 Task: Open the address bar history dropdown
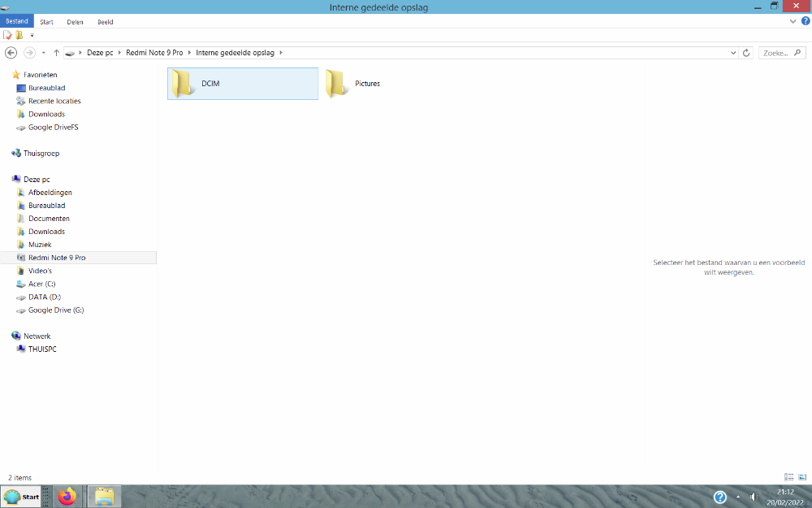(733, 52)
